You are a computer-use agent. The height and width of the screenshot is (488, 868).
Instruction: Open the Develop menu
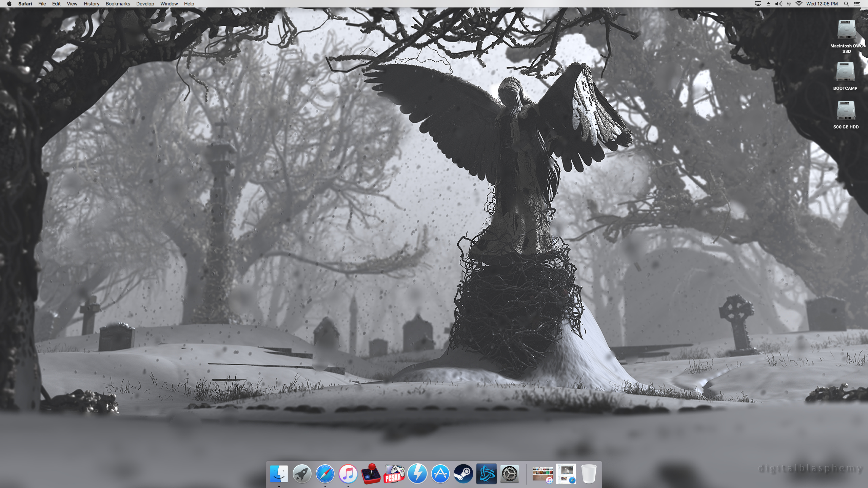[x=145, y=4]
